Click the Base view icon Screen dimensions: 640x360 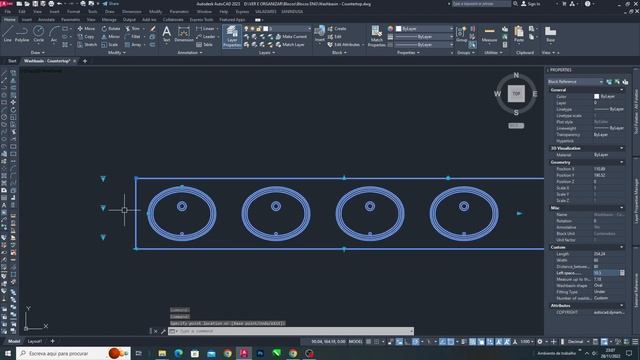550,34
